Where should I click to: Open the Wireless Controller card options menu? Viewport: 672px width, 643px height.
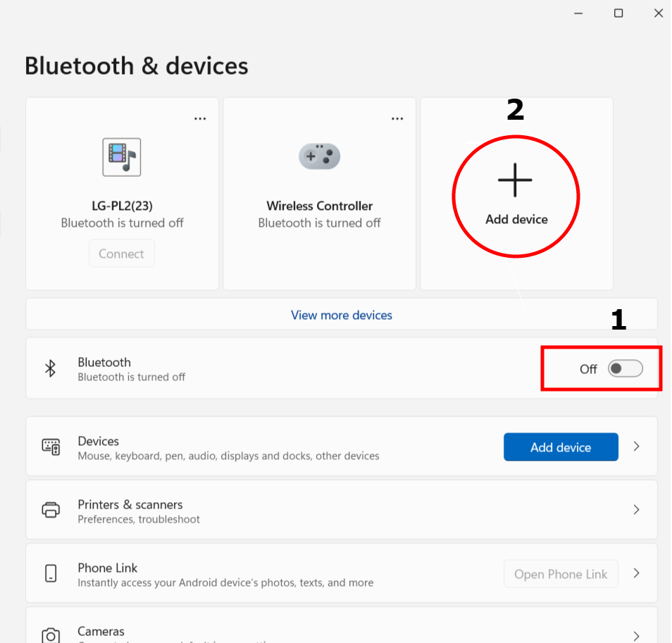[x=397, y=118]
